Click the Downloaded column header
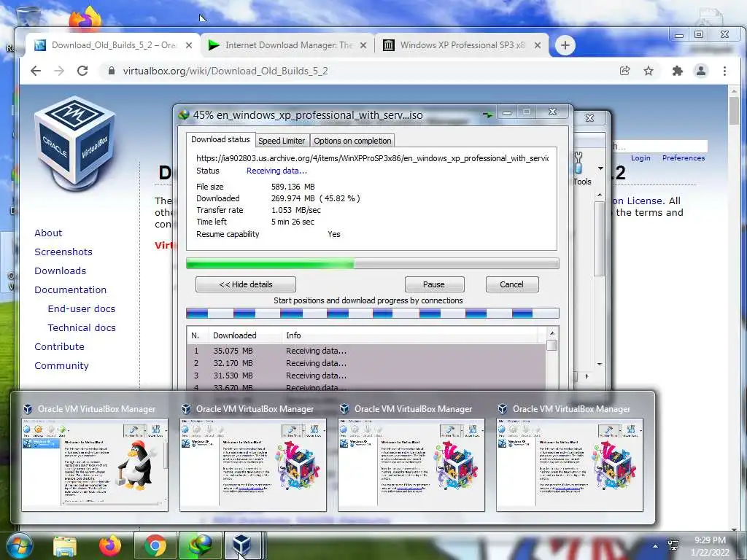The image size is (747, 560). (x=245, y=335)
